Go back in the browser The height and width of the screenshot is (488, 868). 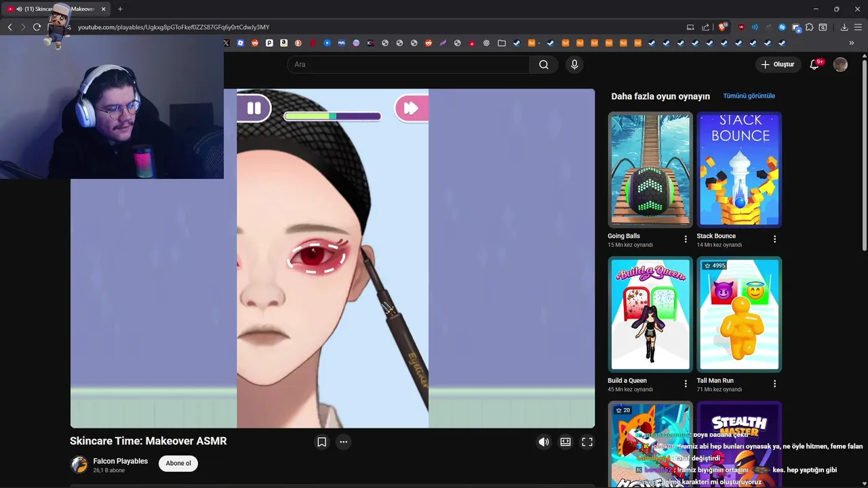tap(9, 27)
